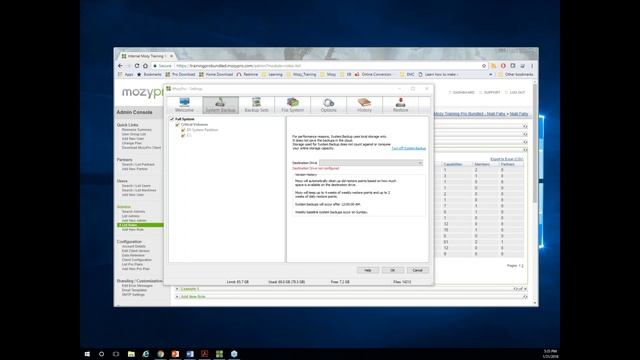
Task: Click Members column header in roles table
Action: pos(482,164)
